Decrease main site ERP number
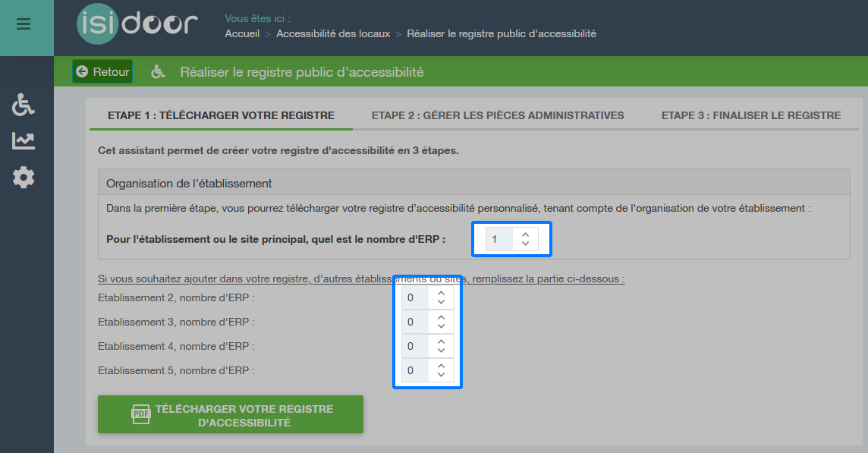The image size is (868, 453). coord(525,244)
